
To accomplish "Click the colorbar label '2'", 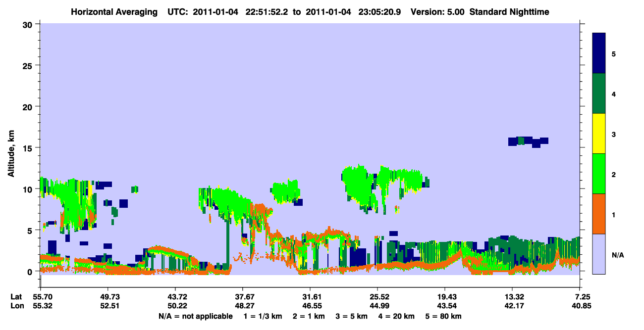I will point(613,174).
